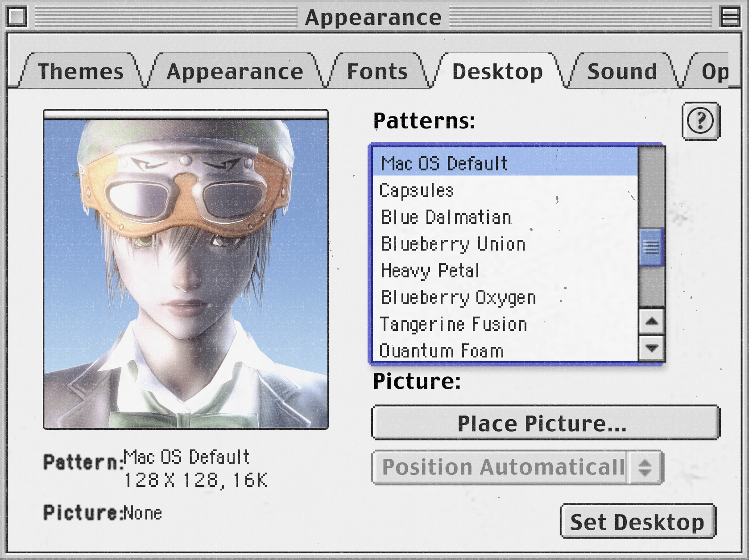Click the window close box in title bar
The image size is (749, 560).
pyautogui.click(x=17, y=17)
